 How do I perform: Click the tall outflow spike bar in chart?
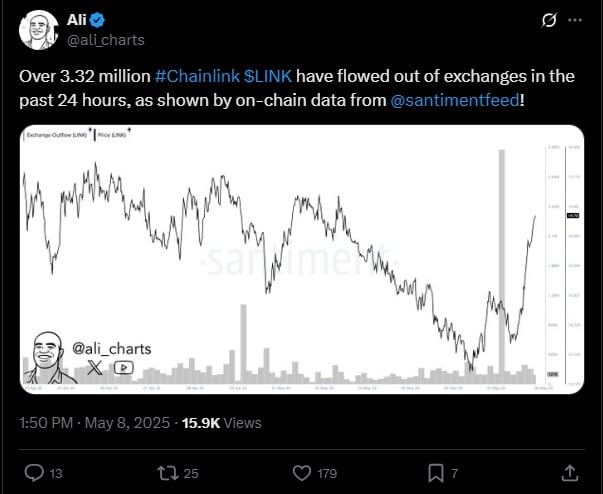pyautogui.click(x=502, y=266)
